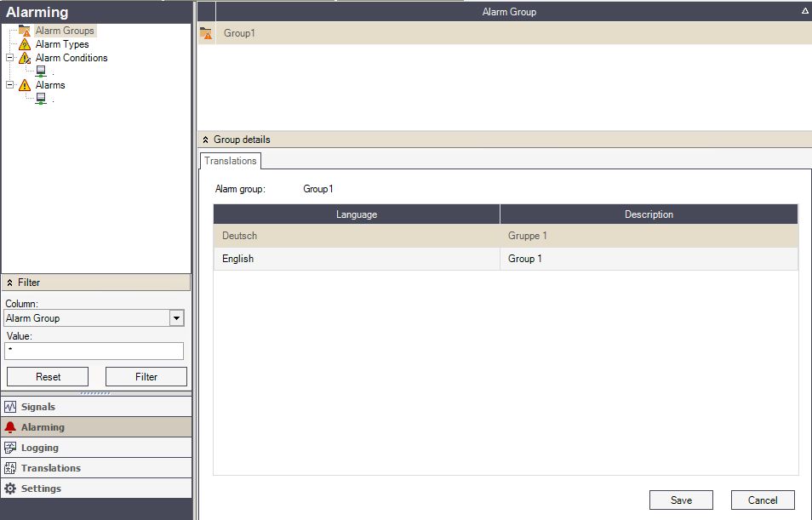The height and width of the screenshot is (520, 812).
Task: Open the Column dropdown in Filter
Action: pyautogui.click(x=176, y=318)
